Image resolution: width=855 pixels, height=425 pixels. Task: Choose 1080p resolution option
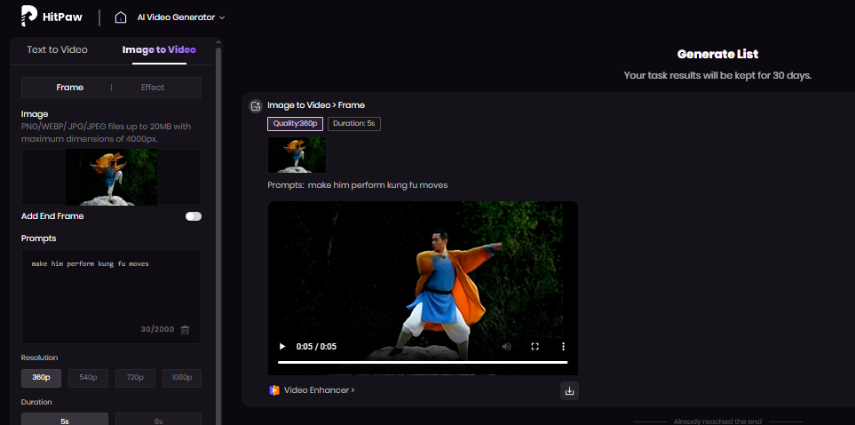pos(182,378)
